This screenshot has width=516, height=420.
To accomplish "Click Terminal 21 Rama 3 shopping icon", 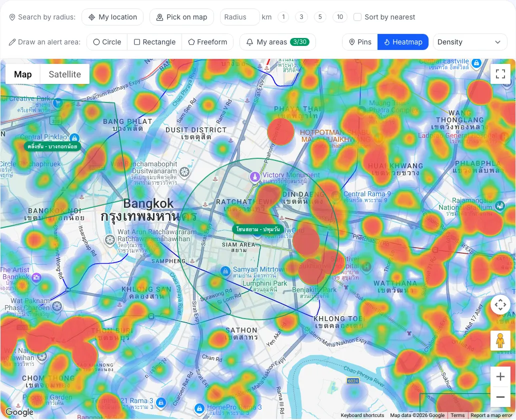I will tap(160, 402).
